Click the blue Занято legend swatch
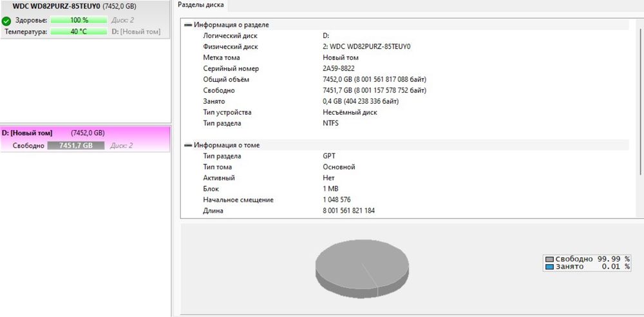This screenshot has width=644, height=317. (x=549, y=267)
